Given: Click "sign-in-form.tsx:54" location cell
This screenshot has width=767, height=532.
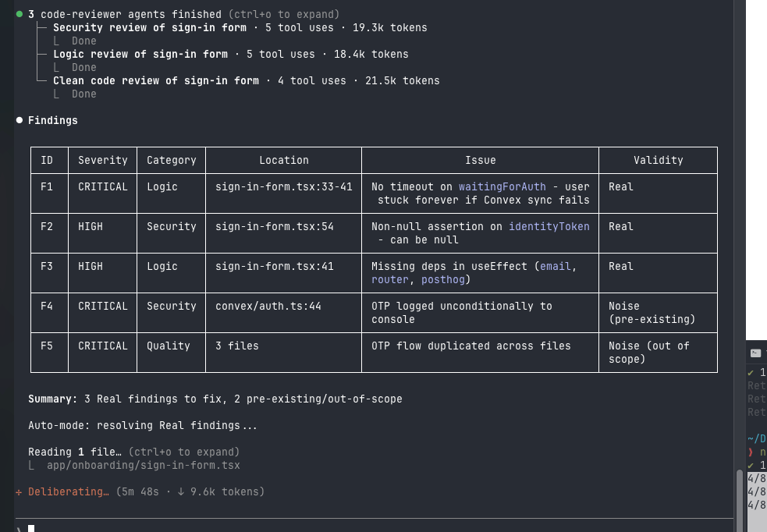Looking at the screenshot, I should [x=275, y=226].
